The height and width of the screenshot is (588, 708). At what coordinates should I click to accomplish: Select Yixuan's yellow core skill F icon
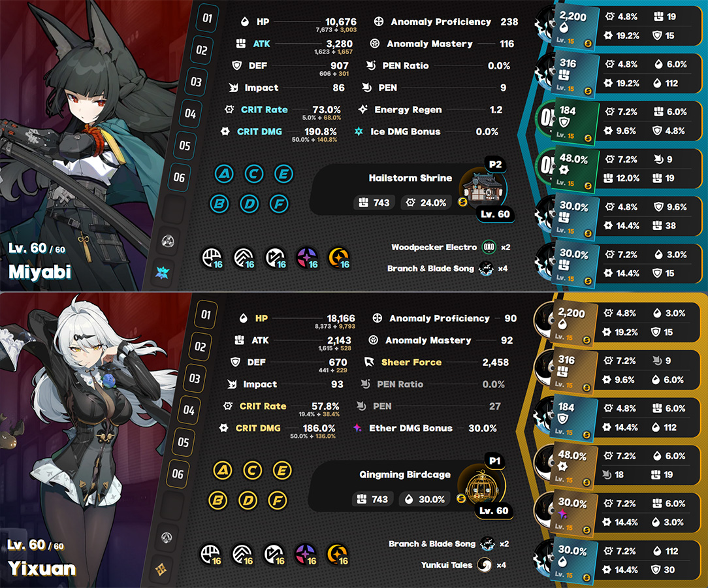pyautogui.click(x=277, y=500)
